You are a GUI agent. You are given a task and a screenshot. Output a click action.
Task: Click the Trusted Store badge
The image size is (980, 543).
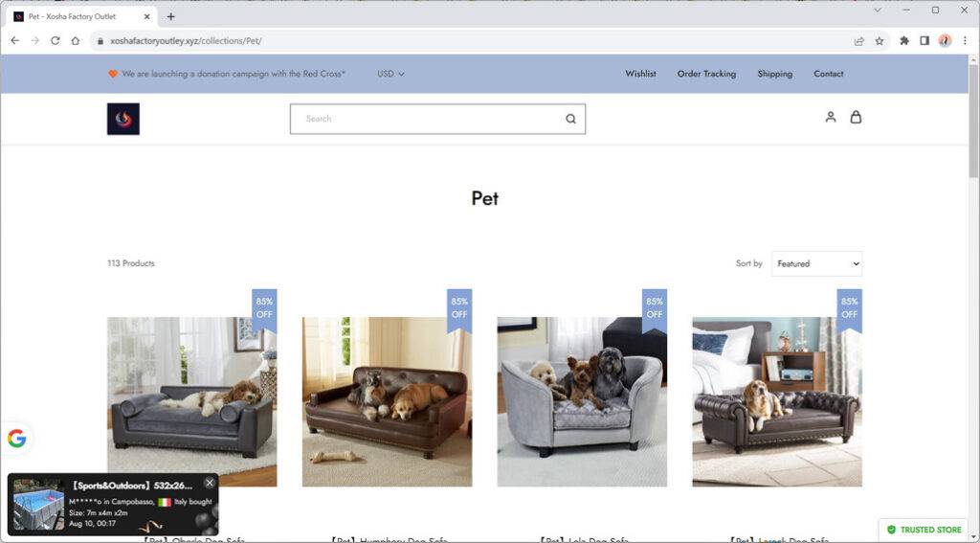point(924,530)
